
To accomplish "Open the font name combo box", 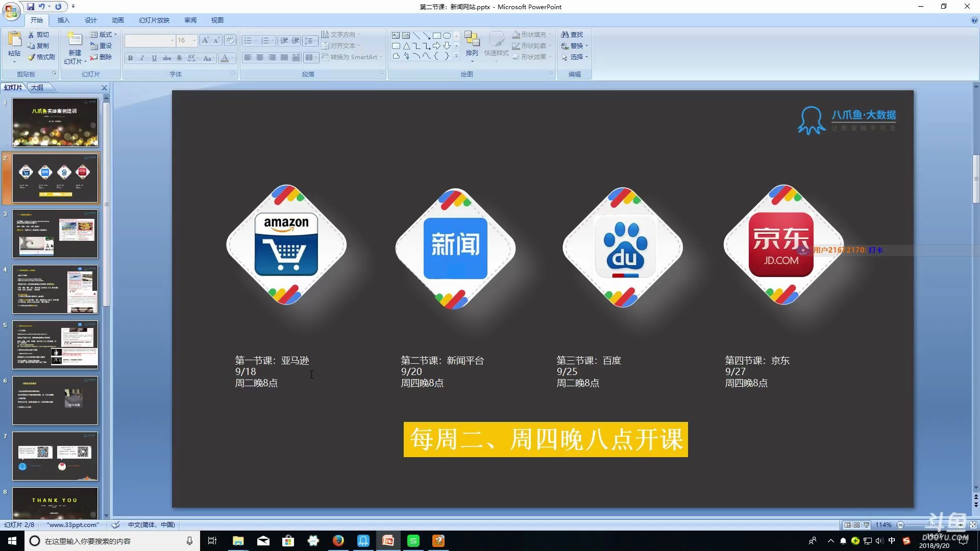I will (x=150, y=40).
